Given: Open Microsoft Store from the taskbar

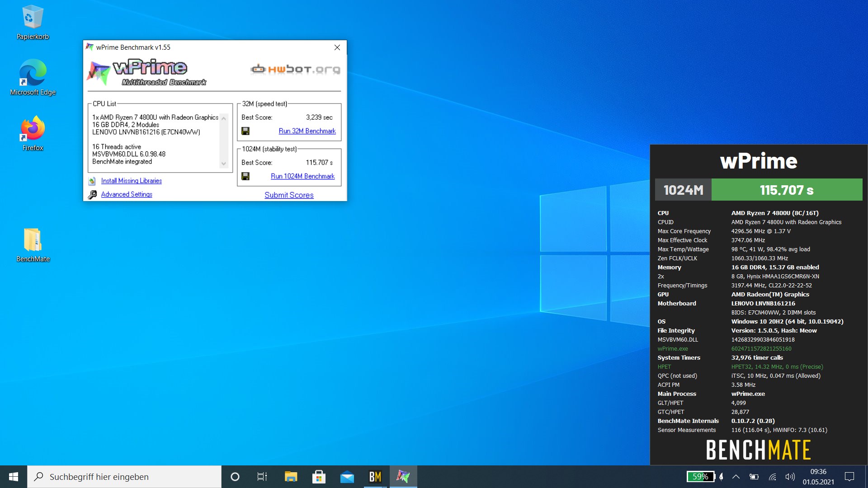Looking at the screenshot, I should click(x=319, y=477).
